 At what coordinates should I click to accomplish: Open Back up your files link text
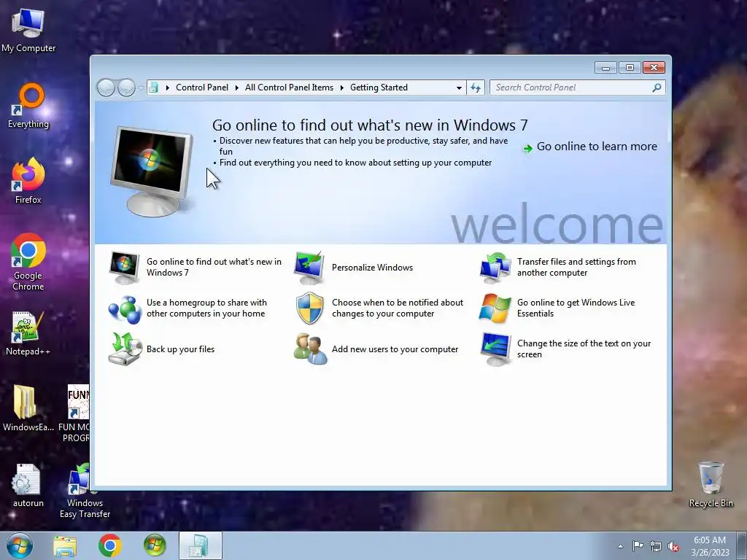[181, 349]
